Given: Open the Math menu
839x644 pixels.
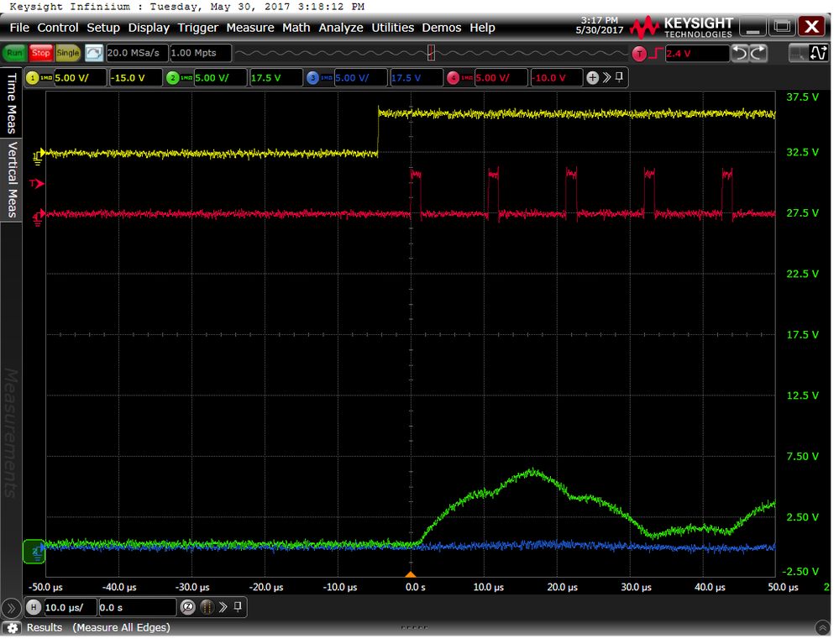Looking at the screenshot, I should click(296, 28).
